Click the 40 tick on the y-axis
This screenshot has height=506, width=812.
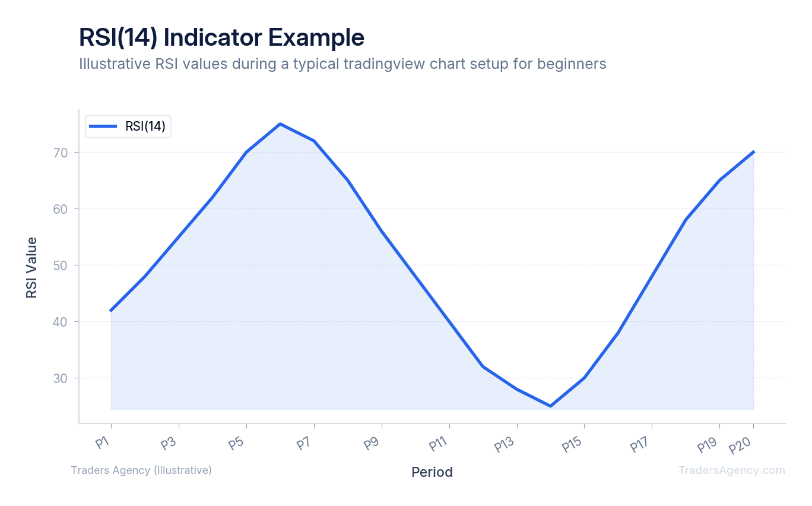coord(61,322)
